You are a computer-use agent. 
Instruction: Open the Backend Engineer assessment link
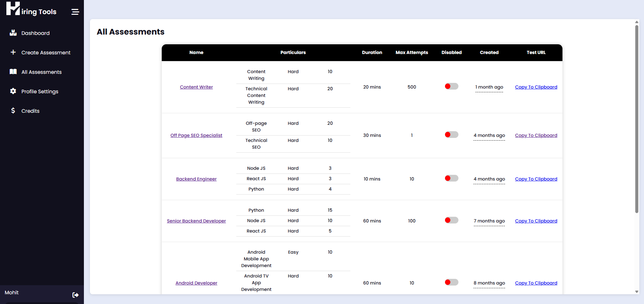click(196, 179)
